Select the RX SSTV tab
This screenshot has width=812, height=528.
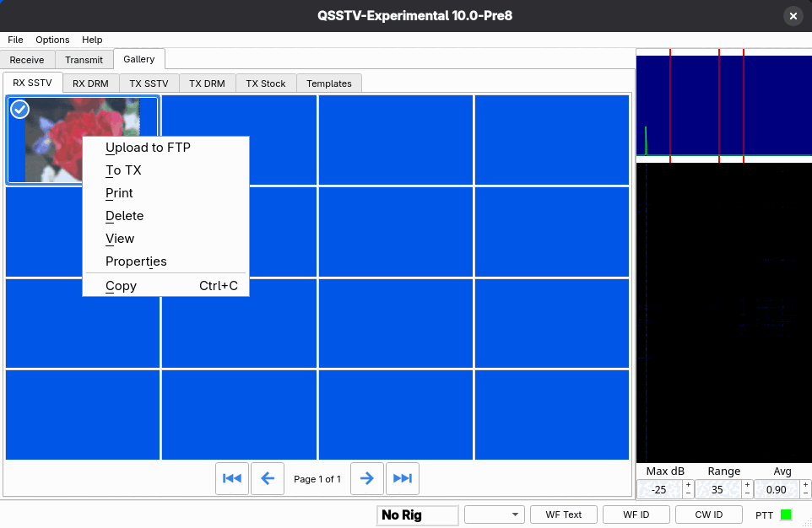tap(32, 83)
